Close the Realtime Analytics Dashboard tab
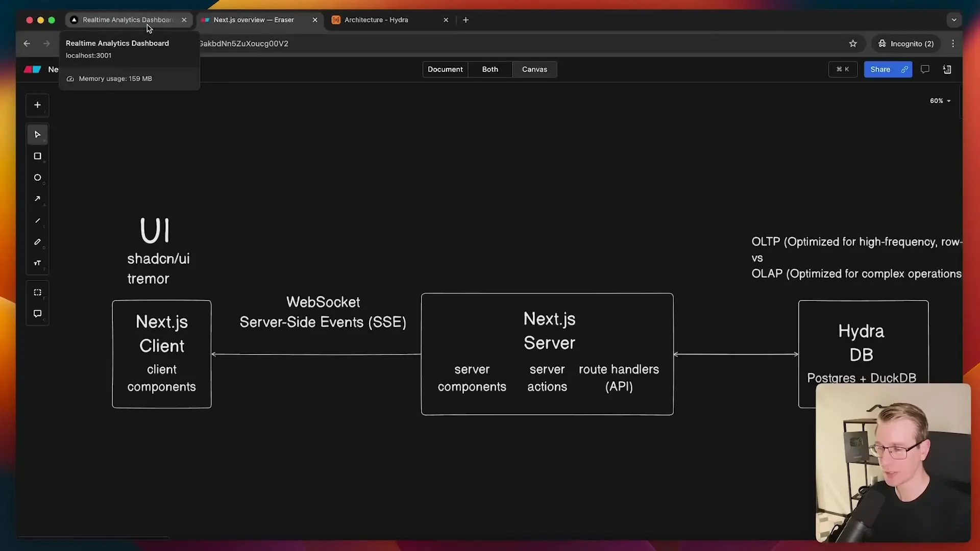This screenshot has width=980, height=551. [x=184, y=20]
